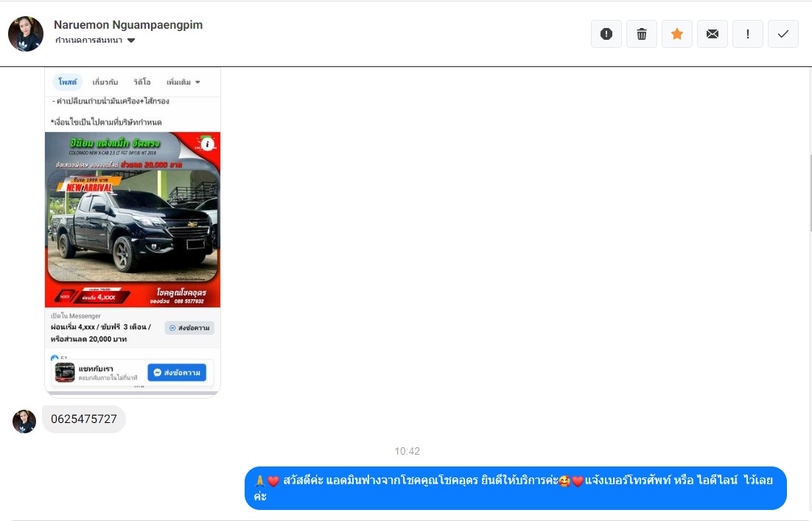Select the วิดีโอ tab in shared screenshot
This screenshot has width=812, height=521.
click(142, 82)
